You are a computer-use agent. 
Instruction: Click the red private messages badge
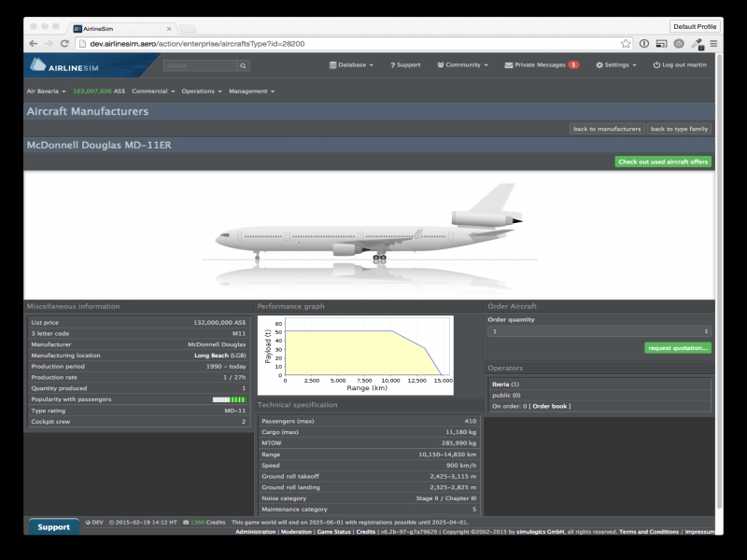pos(573,64)
